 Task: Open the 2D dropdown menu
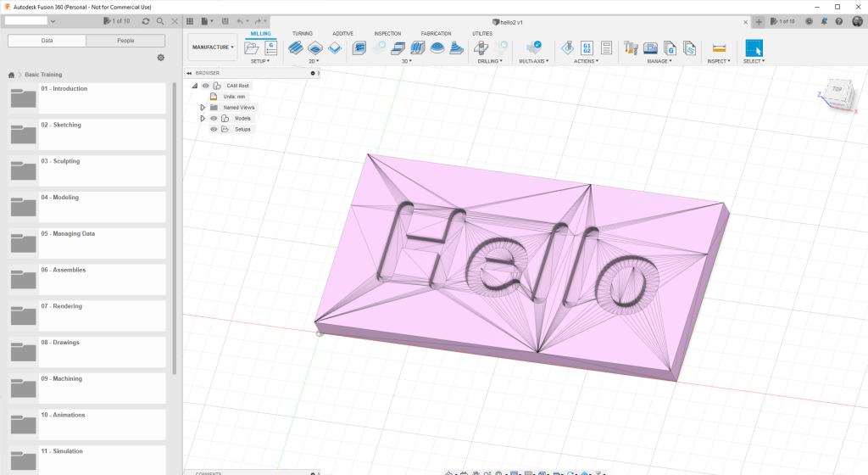click(x=314, y=61)
